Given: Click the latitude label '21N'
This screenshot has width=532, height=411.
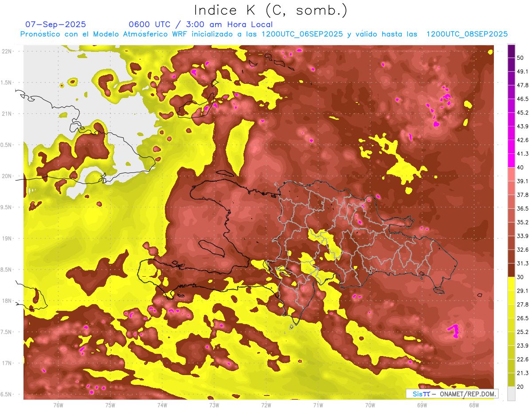Looking at the screenshot, I should tap(7, 114).
